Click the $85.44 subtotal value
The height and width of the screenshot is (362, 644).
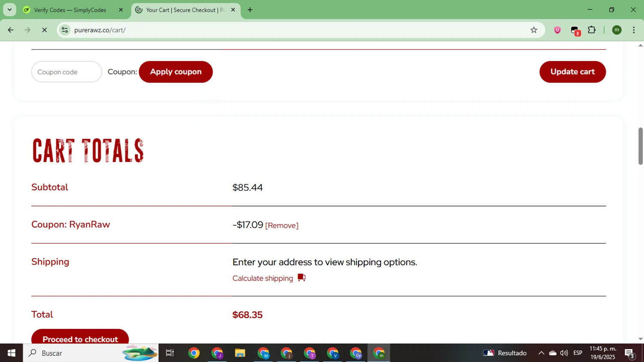pos(247,188)
